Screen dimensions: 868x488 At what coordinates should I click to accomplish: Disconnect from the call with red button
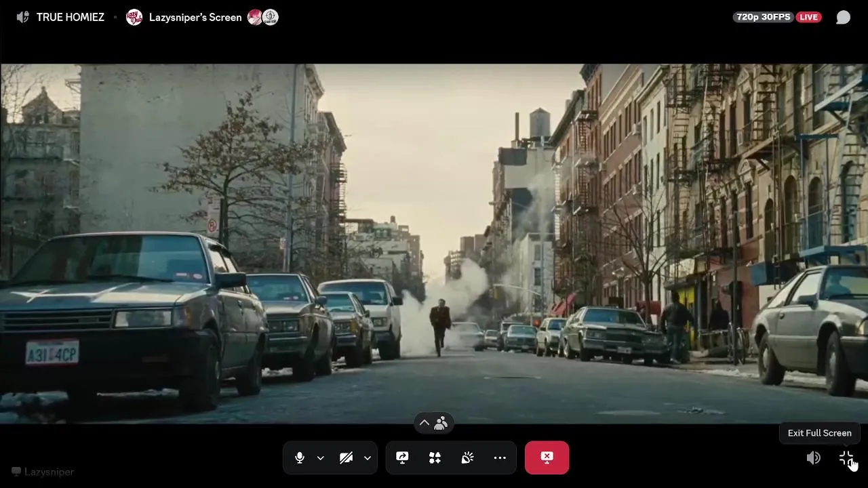click(x=547, y=457)
